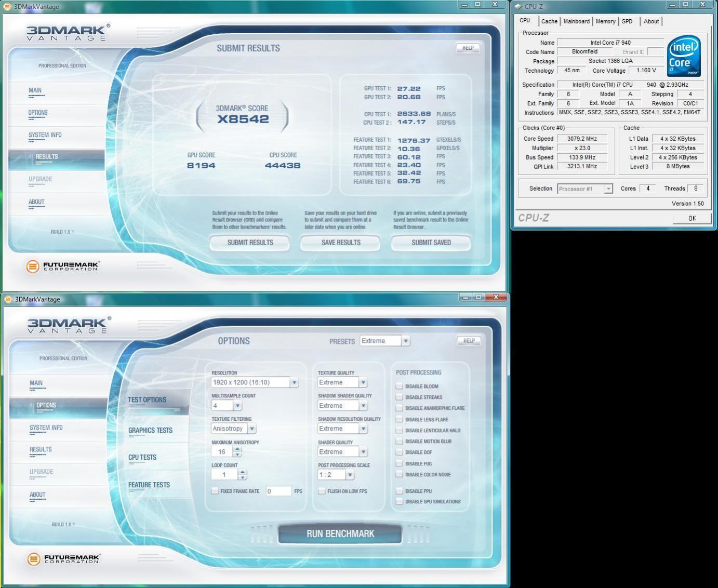Screen dimensions: 718x588
Task: Increase the Maximum Anisotropy value
Action: point(237,449)
